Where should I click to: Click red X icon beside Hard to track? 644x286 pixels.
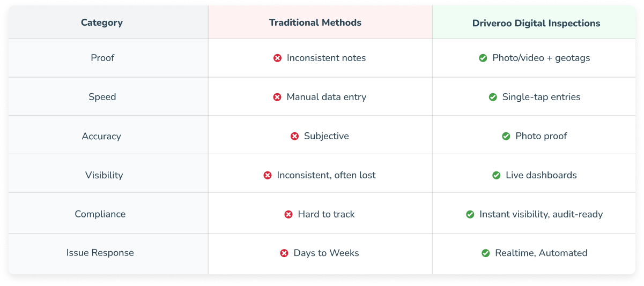(288, 214)
